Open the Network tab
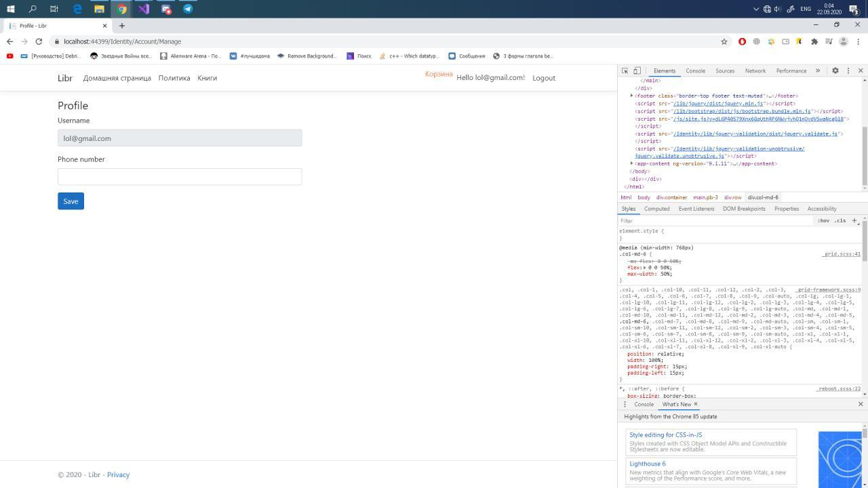Screen dimensions: 868x488 tap(755, 70)
